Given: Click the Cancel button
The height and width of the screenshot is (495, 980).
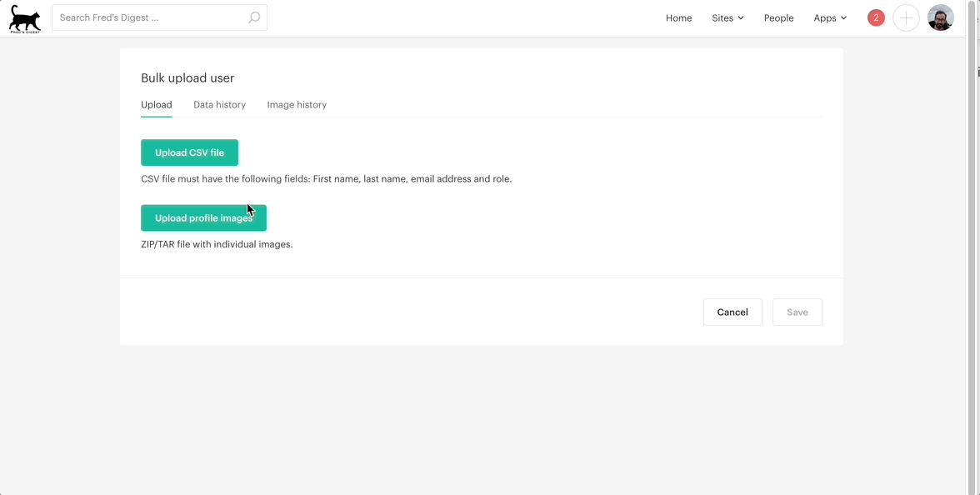Looking at the screenshot, I should pos(732,312).
